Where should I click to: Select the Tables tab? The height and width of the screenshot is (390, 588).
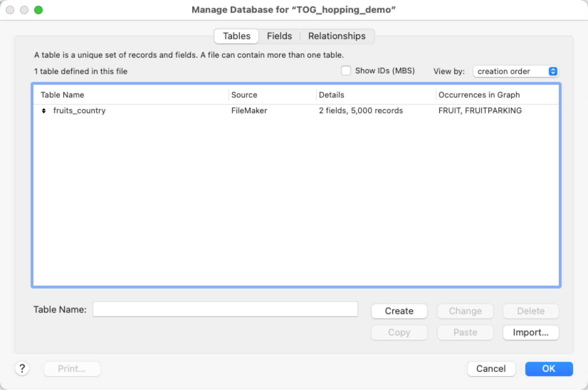236,36
